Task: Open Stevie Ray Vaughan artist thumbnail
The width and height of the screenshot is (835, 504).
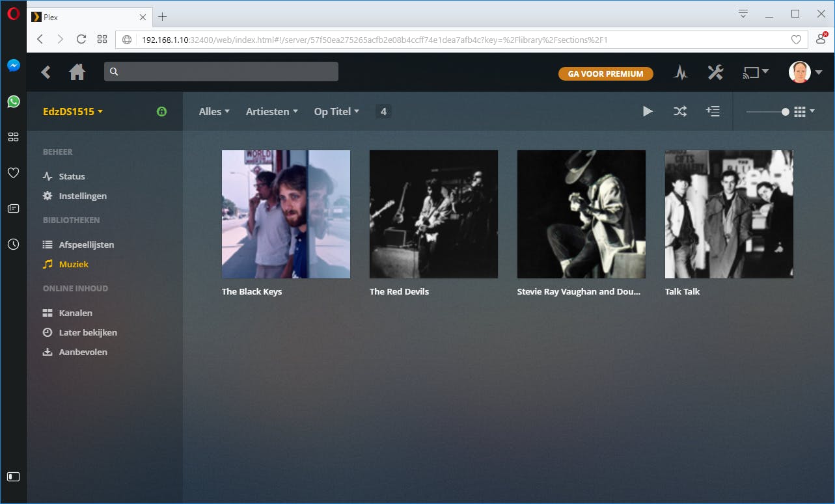Action: click(581, 214)
